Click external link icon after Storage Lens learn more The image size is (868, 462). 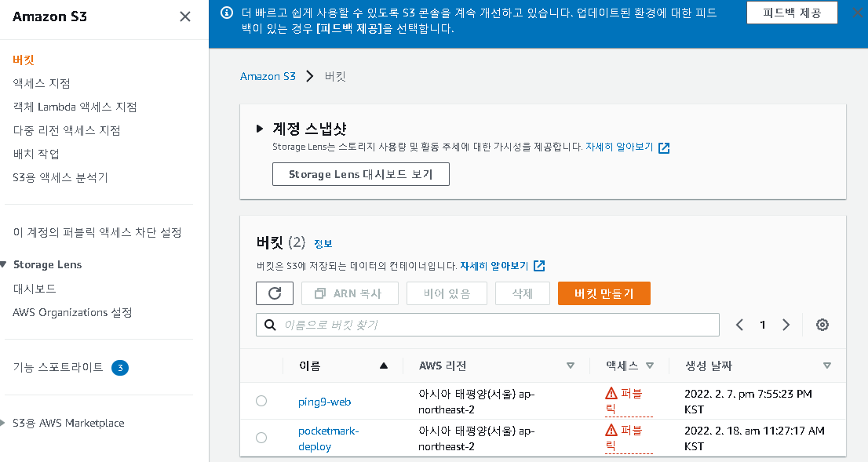(x=664, y=147)
